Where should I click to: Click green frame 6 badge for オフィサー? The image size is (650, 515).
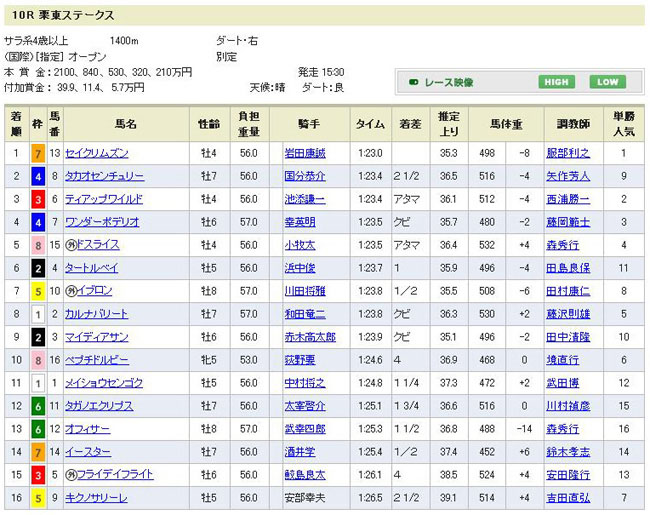(x=37, y=428)
